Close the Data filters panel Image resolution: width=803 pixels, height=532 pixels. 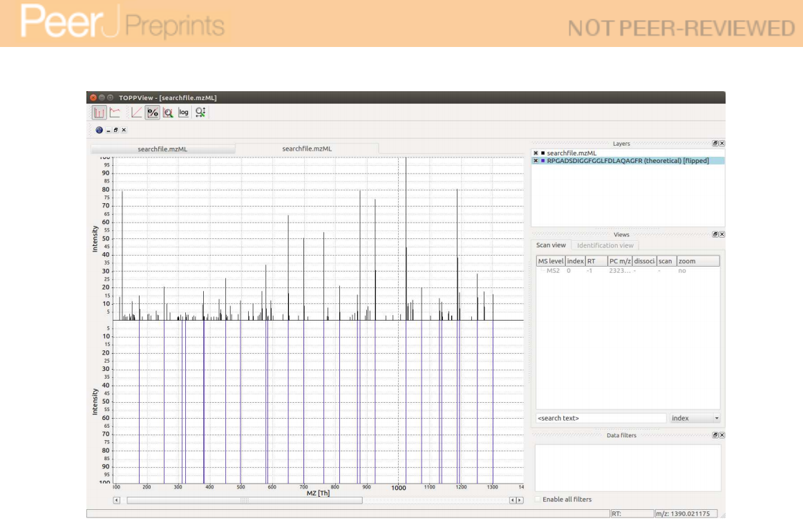[721, 435]
